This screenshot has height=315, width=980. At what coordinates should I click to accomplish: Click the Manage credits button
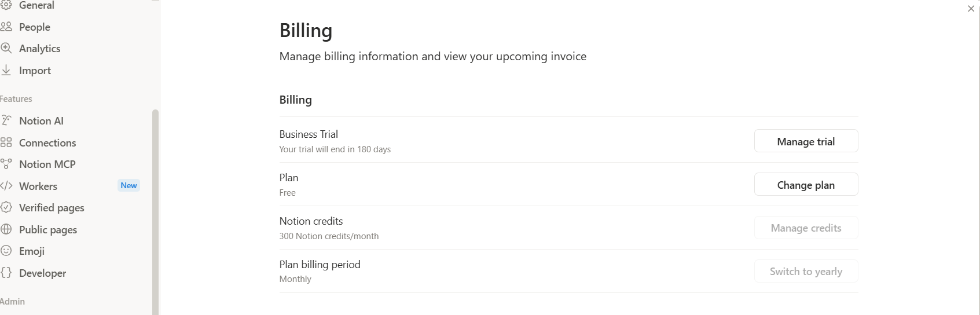click(x=806, y=228)
